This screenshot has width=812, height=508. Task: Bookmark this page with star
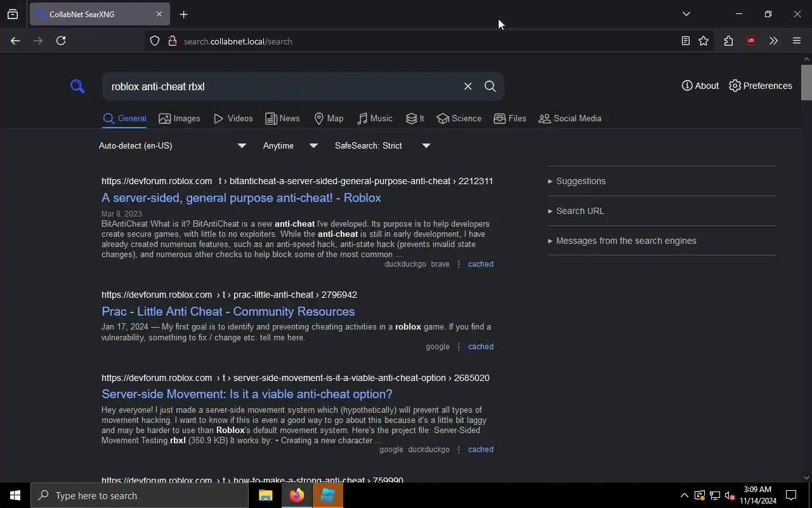704,41
